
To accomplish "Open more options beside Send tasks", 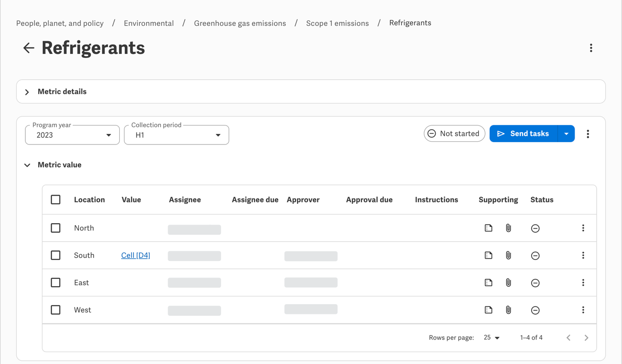I will tap(587, 134).
